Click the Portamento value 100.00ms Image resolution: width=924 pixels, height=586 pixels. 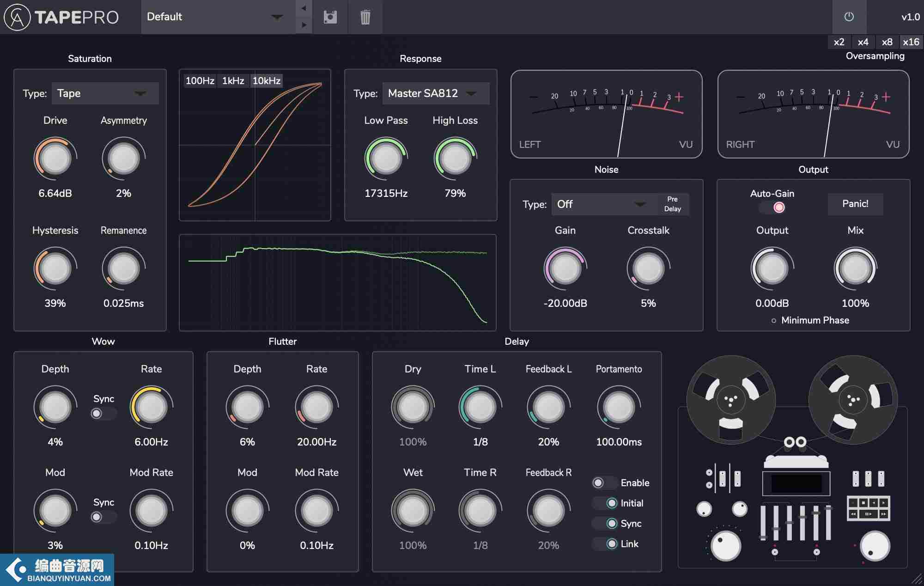tap(619, 442)
